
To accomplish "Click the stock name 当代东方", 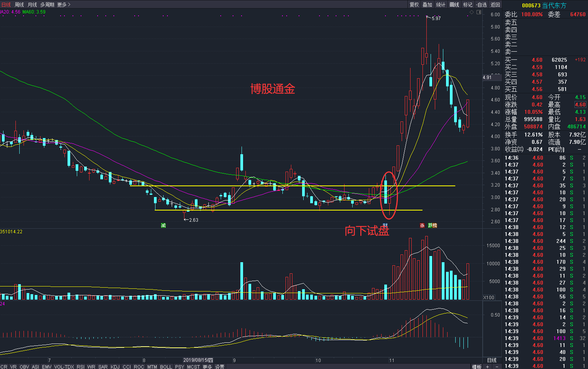I will pos(554,5).
